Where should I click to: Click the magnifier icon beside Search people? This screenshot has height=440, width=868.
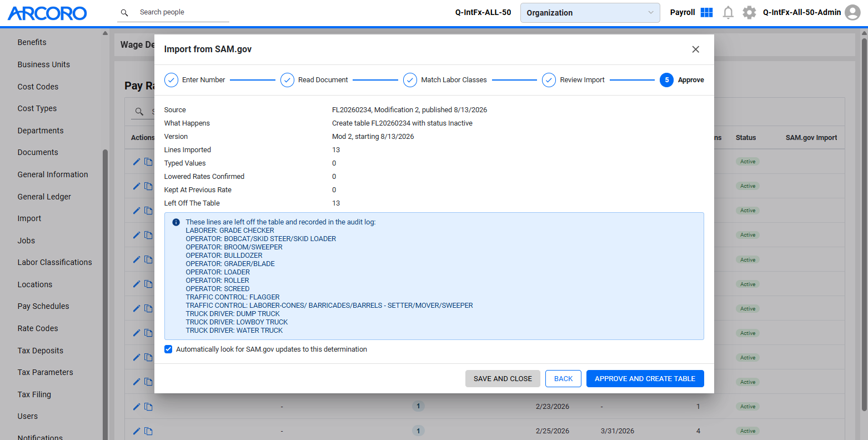124,12
